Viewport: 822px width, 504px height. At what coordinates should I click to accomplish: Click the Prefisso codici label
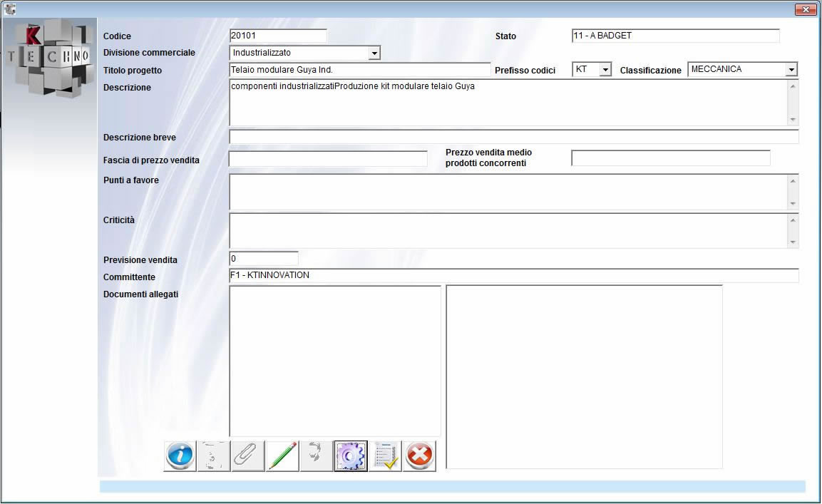coord(525,71)
